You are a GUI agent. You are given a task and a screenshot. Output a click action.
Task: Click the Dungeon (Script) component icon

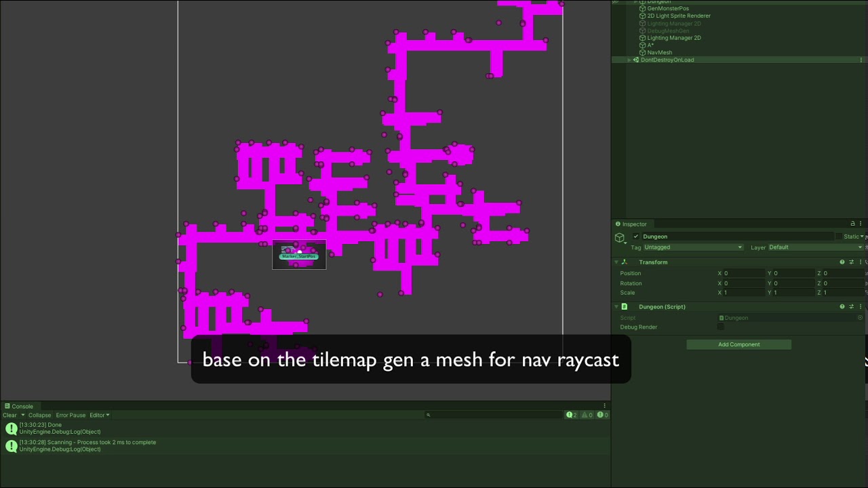click(x=625, y=307)
